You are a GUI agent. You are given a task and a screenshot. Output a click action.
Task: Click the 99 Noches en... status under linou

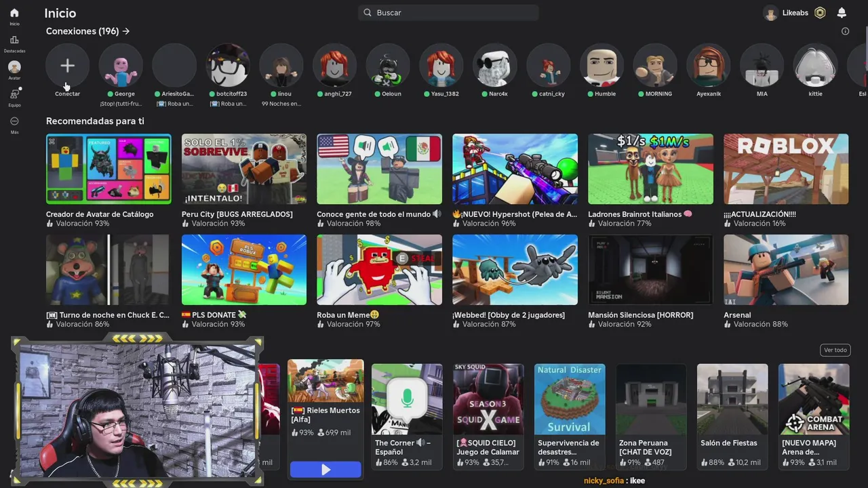[281, 104]
